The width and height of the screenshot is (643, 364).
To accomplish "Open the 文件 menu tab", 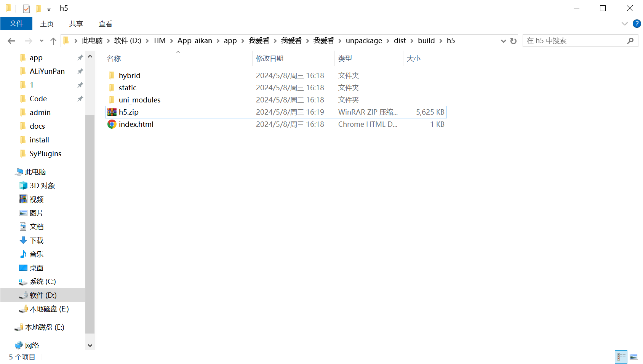I will click(x=16, y=24).
